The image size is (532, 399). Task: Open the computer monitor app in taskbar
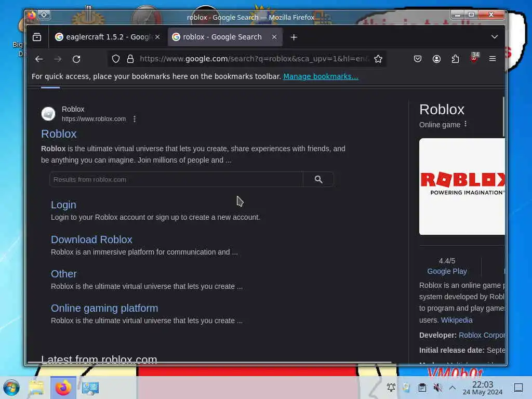(x=90, y=388)
